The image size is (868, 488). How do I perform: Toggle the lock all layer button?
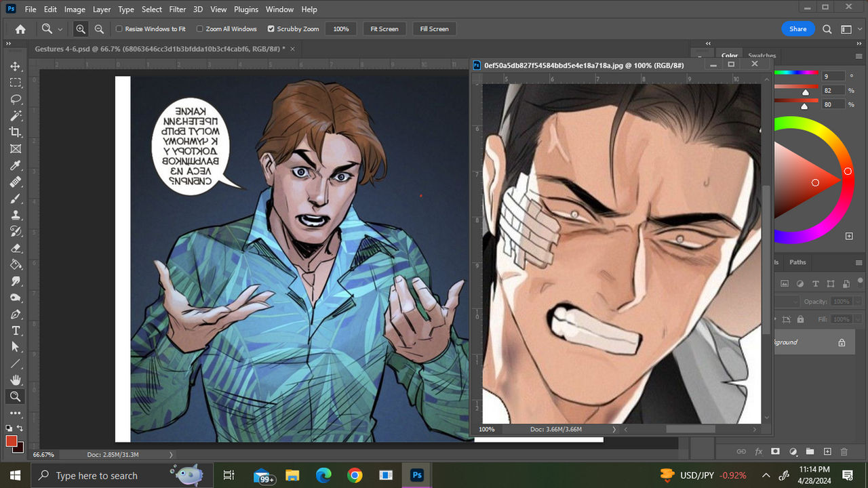(800, 319)
